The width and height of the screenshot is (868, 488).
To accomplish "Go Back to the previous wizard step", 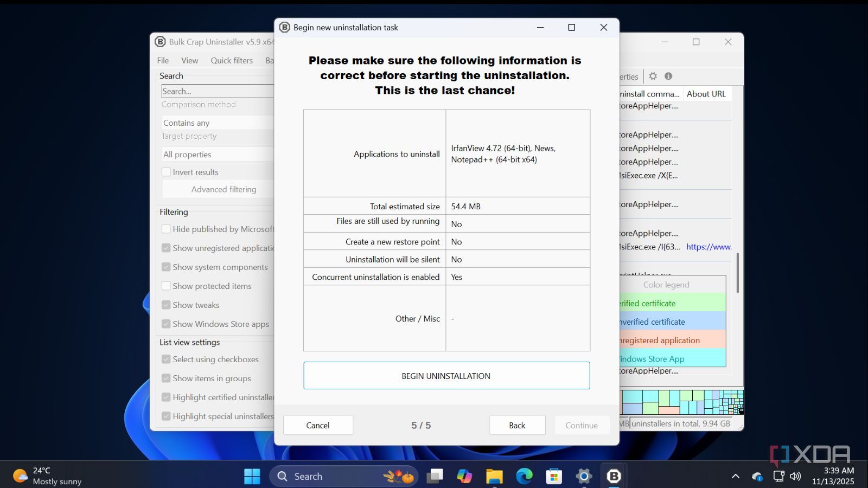I will tap(517, 425).
